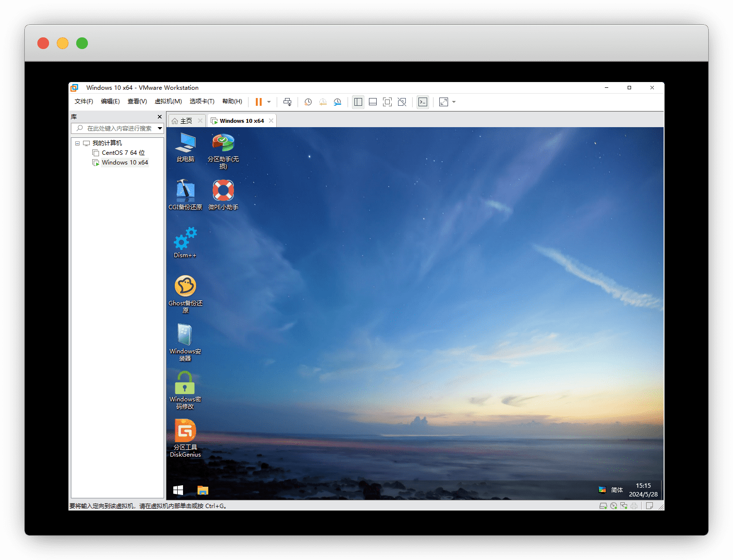This screenshot has height=560, width=733.
Task: Open the power options dropdown arrow
Action: (x=269, y=102)
